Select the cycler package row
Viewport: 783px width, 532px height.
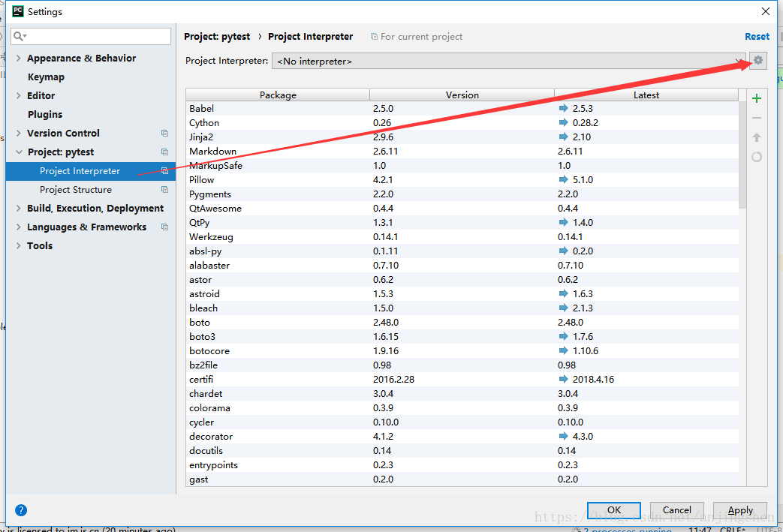(462, 422)
